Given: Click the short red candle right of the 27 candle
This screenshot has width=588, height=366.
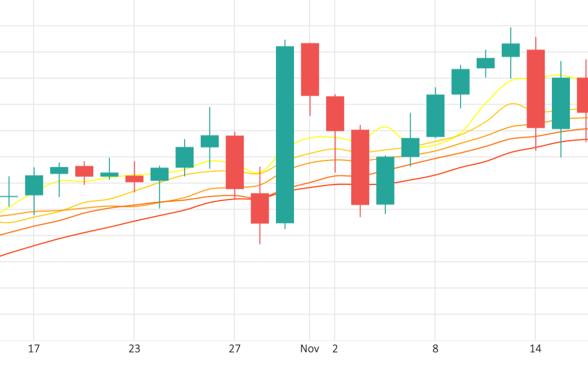Looking at the screenshot, I should pyautogui.click(x=260, y=208).
